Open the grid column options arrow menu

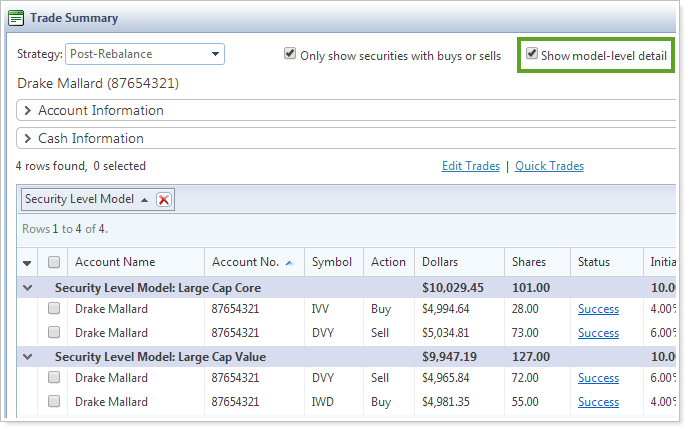[x=27, y=263]
